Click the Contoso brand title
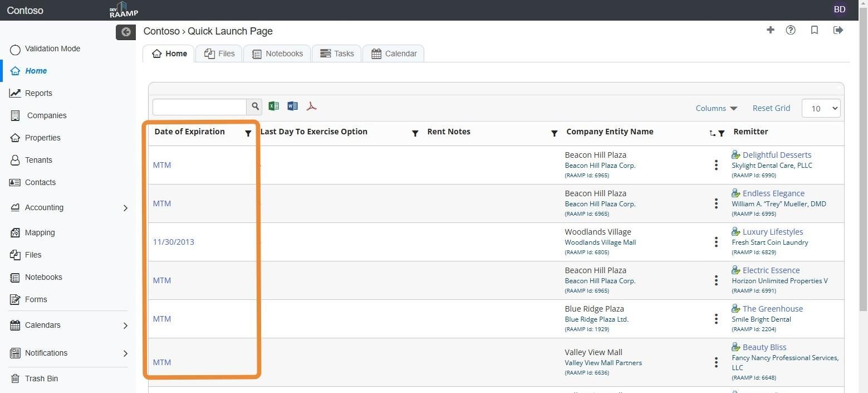Image resolution: width=868 pixels, height=393 pixels. click(25, 10)
